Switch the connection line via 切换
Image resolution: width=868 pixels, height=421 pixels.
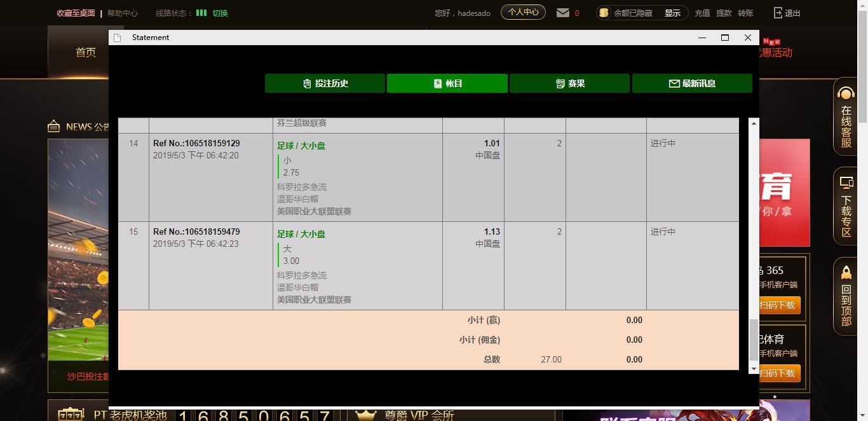coord(220,13)
